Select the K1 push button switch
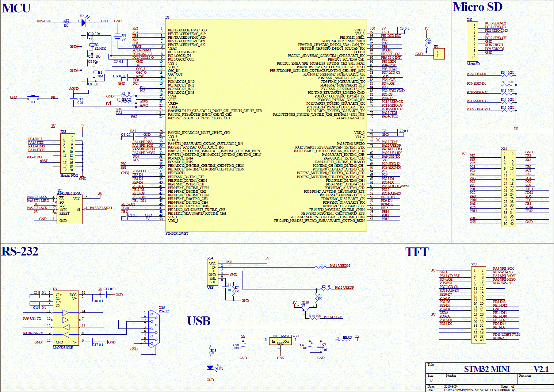This screenshot has width=554, height=392. [33, 97]
